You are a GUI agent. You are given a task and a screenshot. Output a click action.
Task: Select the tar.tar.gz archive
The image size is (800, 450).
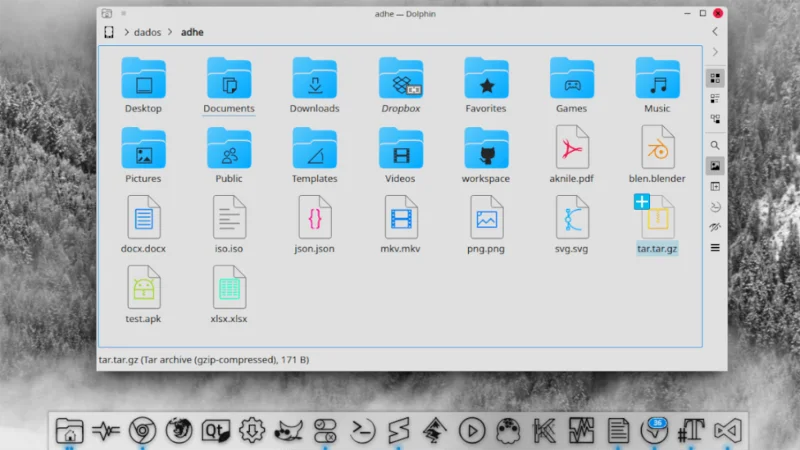pyautogui.click(x=657, y=225)
